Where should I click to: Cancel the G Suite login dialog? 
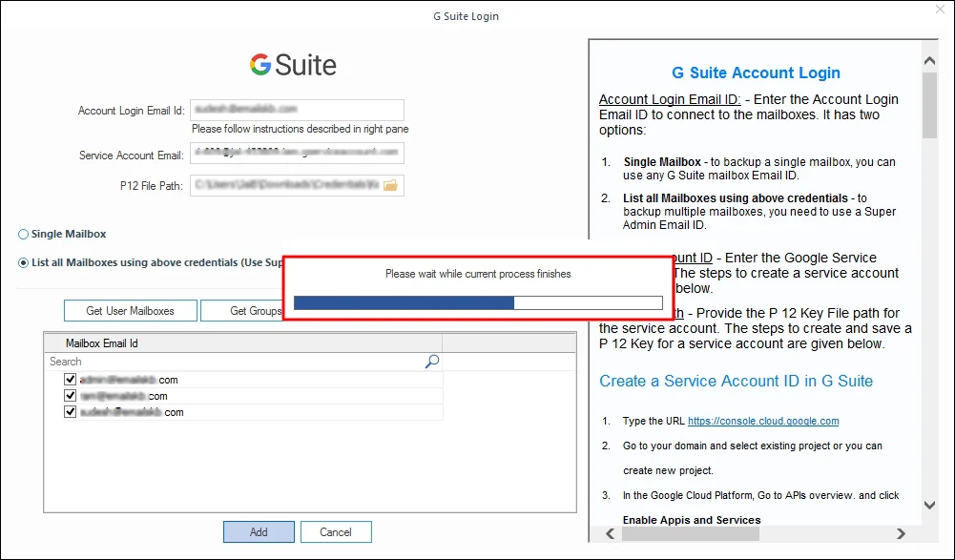coord(336,532)
